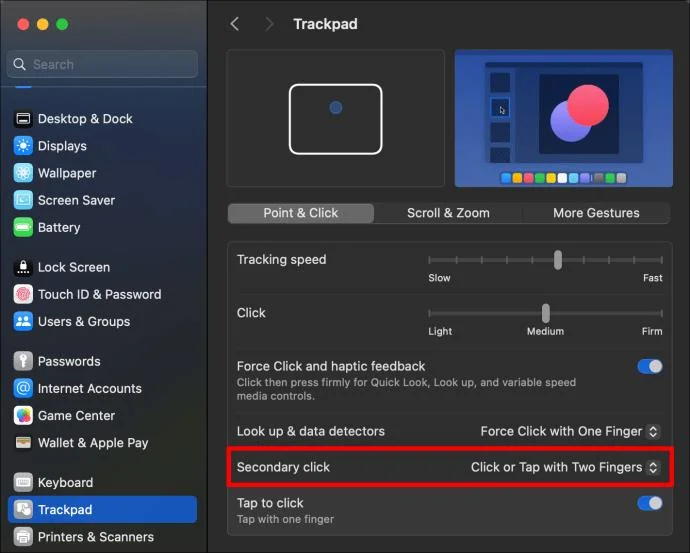
Task: Click the desktop demo animation preview
Action: click(563, 118)
